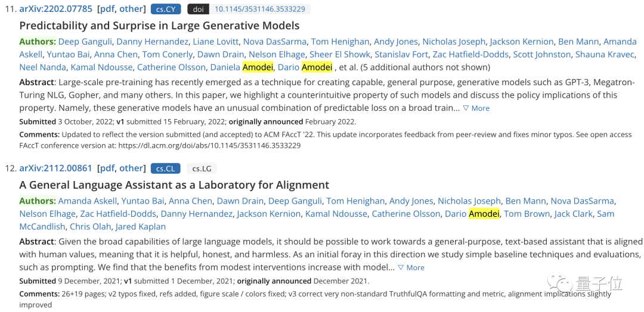Click the doi badge label
The height and width of the screenshot is (312, 644).
tap(198, 8)
